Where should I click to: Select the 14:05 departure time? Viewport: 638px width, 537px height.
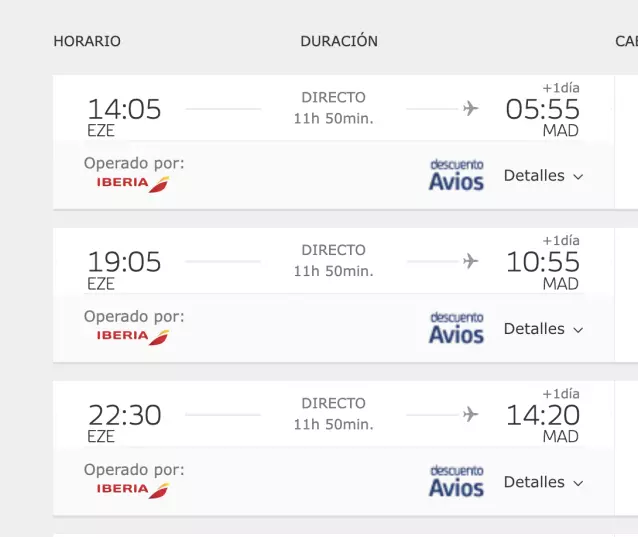(x=124, y=109)
